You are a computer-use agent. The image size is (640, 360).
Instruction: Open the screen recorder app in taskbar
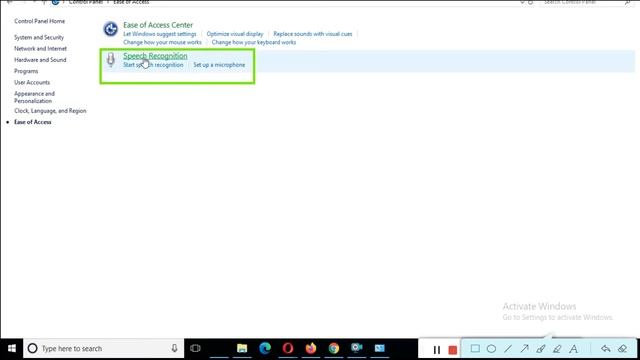pos(357,348)
